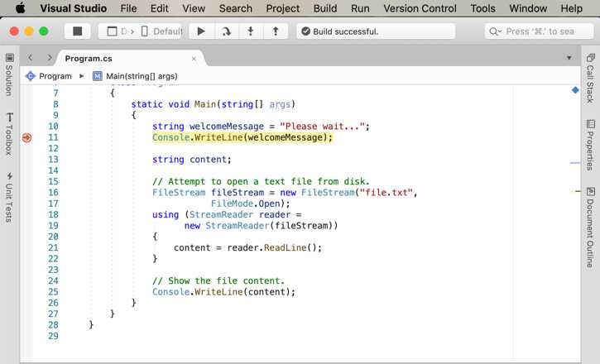600x364 pixels.
Task: Navigate forward in editor history
Action: (x=50, y=58)
